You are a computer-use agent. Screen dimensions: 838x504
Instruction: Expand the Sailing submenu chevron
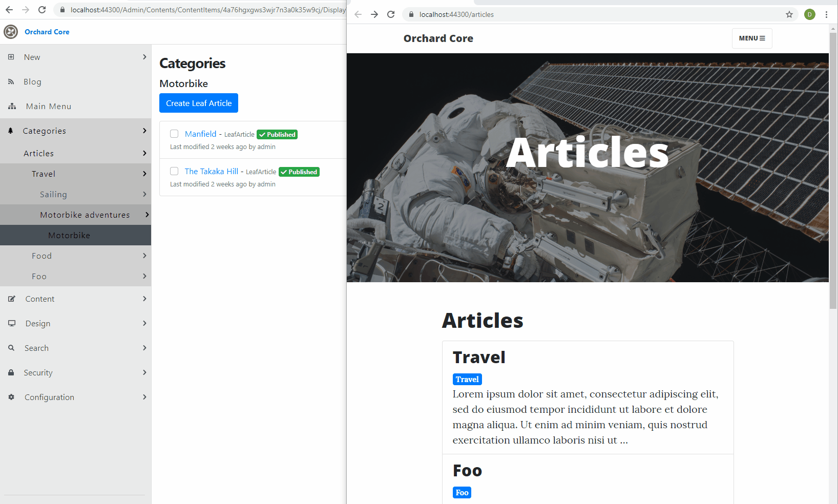144,194
